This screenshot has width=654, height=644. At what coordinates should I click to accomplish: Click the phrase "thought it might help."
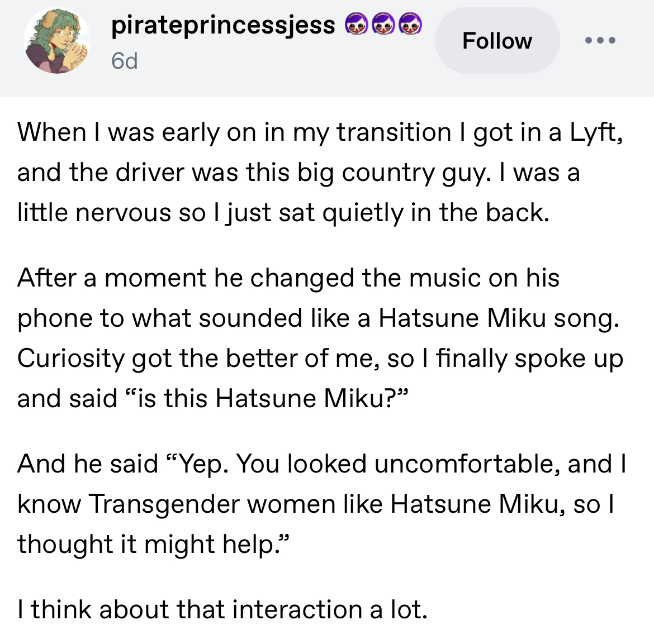tap(154, 544)
